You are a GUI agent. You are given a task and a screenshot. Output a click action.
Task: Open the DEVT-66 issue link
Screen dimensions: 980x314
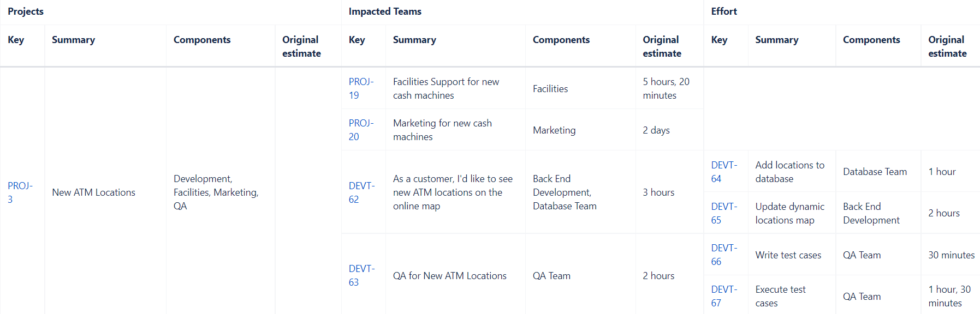pos(724,255)
